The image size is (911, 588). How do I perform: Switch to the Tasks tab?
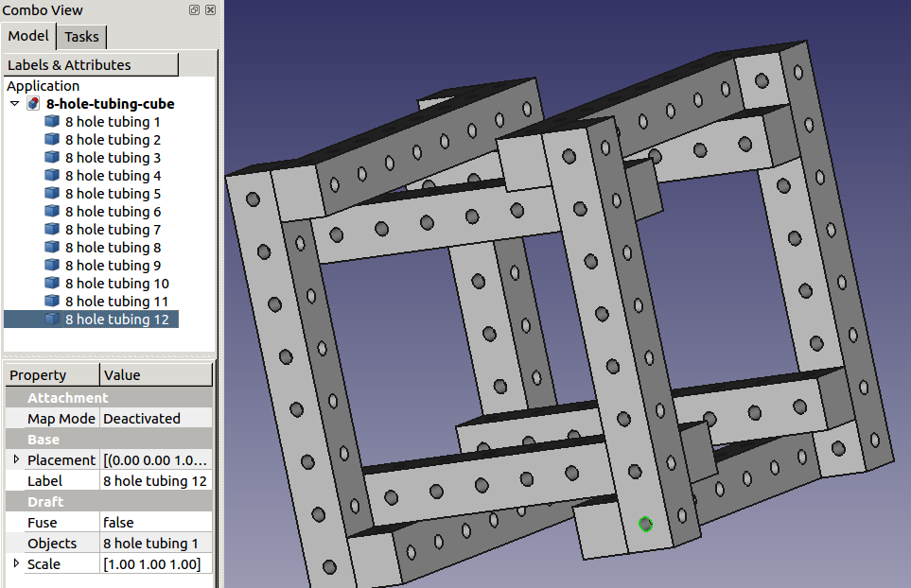pos(81,36)
